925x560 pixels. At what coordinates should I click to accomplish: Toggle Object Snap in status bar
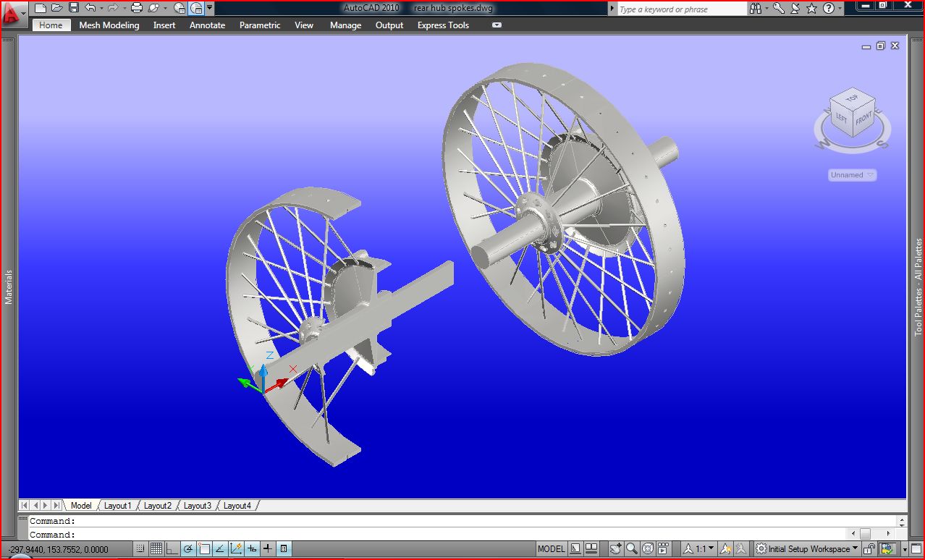point(203,549)
